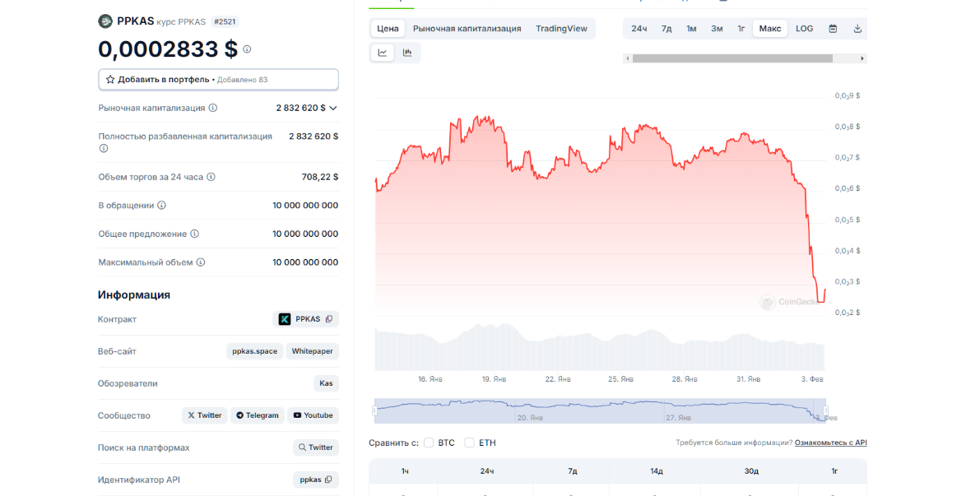This screenshot has height=496, width=980.
Task: Open the info tooltip beside the price
Action: coord(247,49)
